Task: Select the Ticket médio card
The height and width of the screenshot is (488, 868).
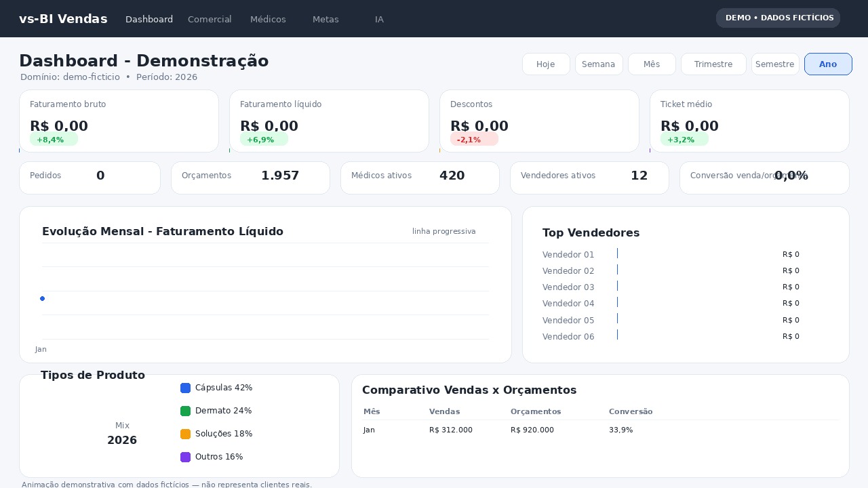Action: pos(749,121)
